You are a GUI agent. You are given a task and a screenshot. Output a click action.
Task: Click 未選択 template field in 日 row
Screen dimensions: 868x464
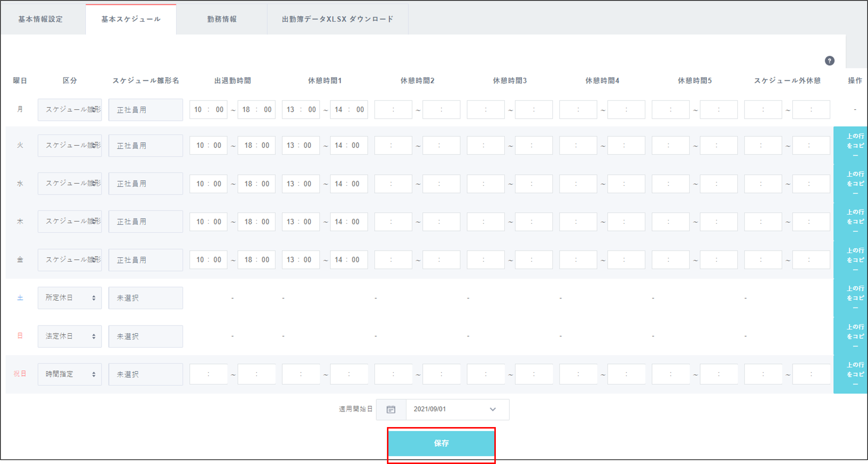[146, 336]
